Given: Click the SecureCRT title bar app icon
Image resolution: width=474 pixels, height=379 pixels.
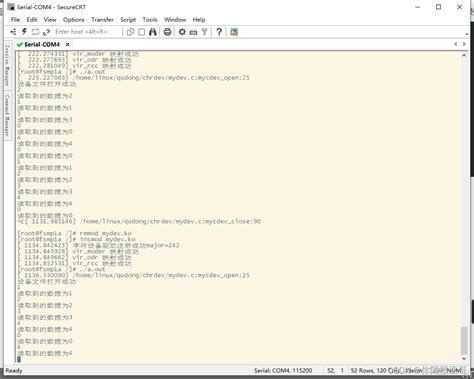Looking at the screenshot, I should click(11, 7).
